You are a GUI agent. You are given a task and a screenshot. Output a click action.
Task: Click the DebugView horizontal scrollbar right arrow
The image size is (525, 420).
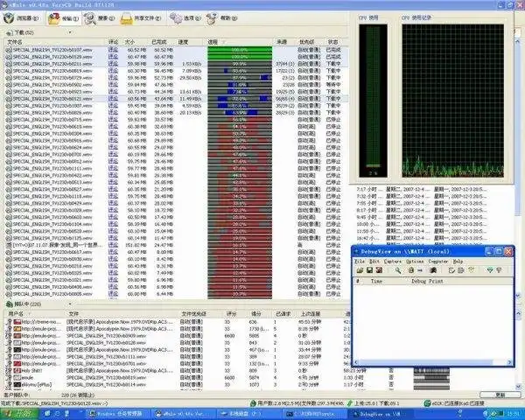tap(509, 362)
